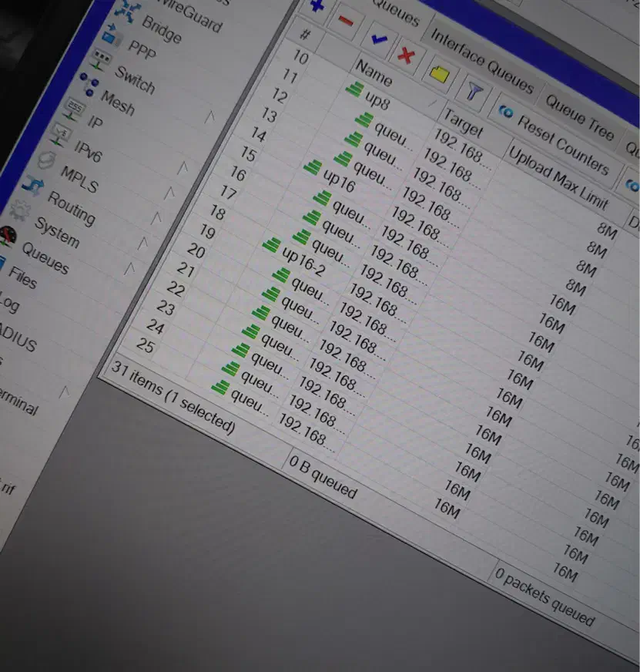Click the queue icon in row 23
Image resolution: width=640 pixels, height=672 pixels.
241,351
